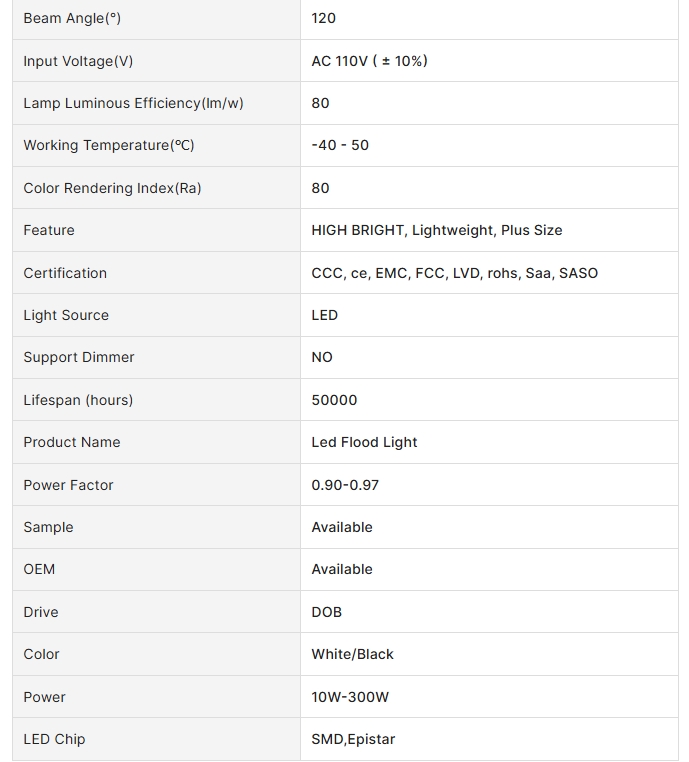This screenshot has height=762, width=689.
Task: Click the OEM row Available value
Action: point(342,570)
